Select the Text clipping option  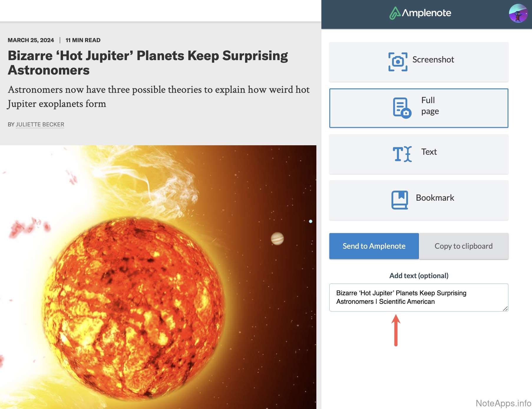pos(419,154)
